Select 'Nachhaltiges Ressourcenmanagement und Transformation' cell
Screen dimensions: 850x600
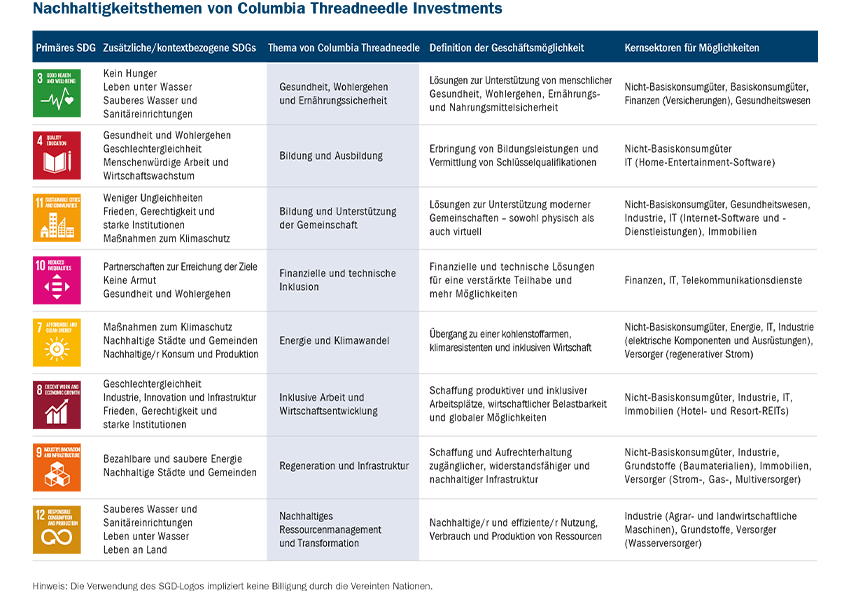tap(343, 530)
